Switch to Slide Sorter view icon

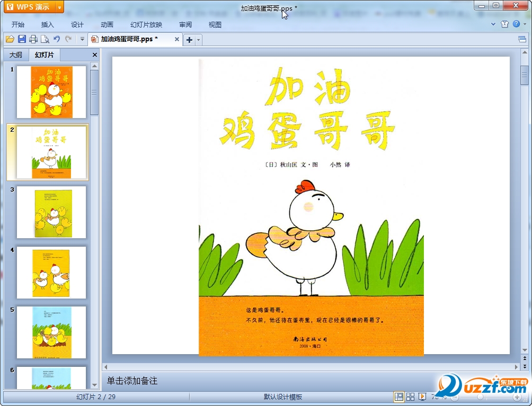(410, 396)
